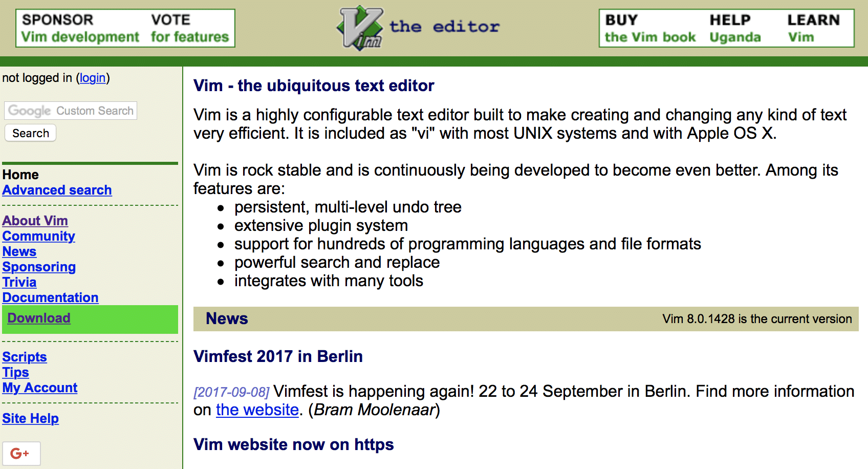Open My Account page
Image resolution: width=868 pixels, height=469 pixels.
tap(40, 388)
